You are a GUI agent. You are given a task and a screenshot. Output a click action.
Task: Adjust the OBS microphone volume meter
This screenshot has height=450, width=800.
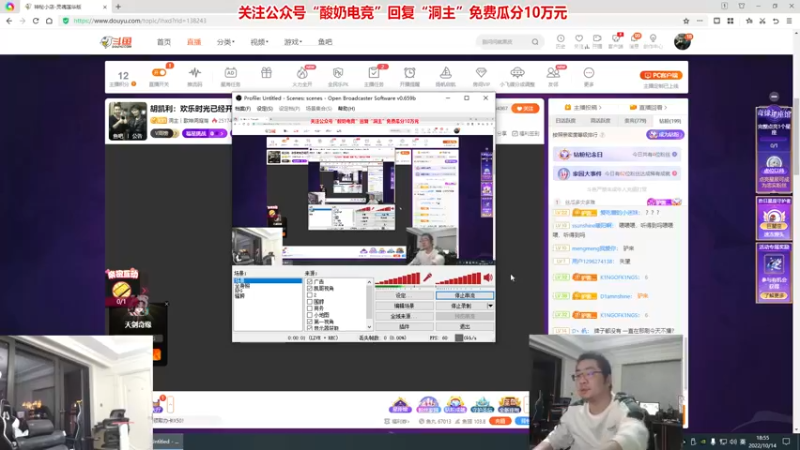tap(397, 279)
